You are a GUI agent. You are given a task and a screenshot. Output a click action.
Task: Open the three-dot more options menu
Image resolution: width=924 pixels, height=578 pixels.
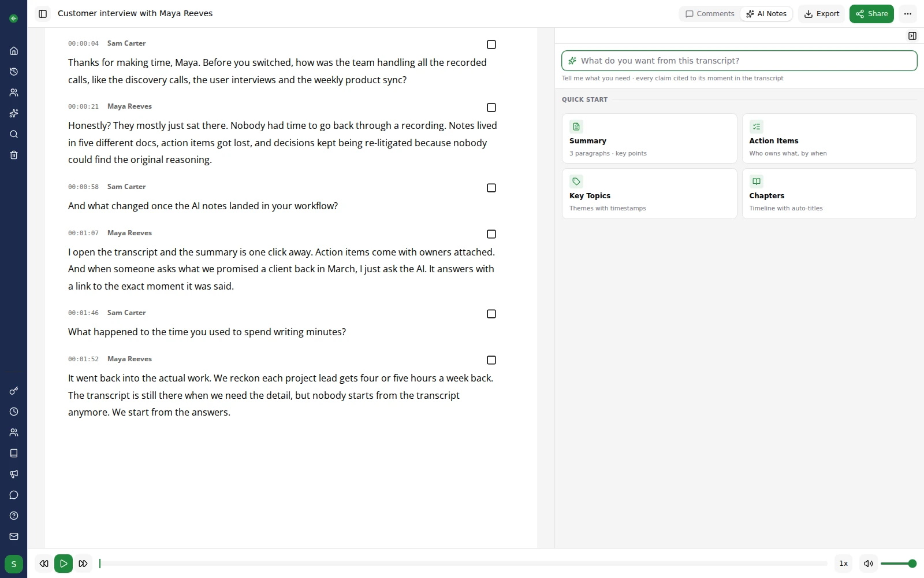(908, 14)
